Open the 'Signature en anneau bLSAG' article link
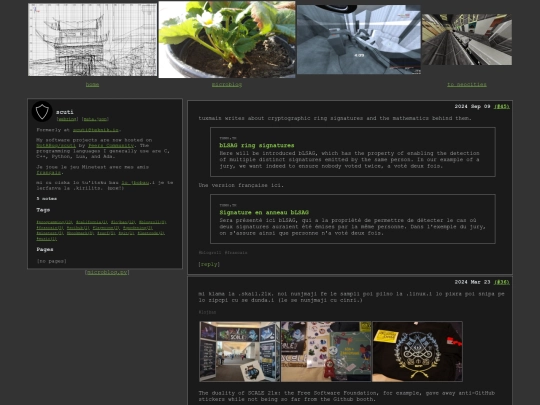540x405 pixels. pyautogui.click(x=264, y=212)
